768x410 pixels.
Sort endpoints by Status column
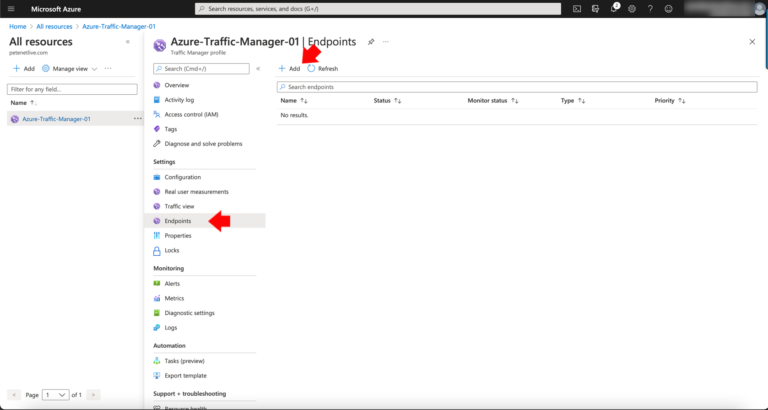point(387,100)
